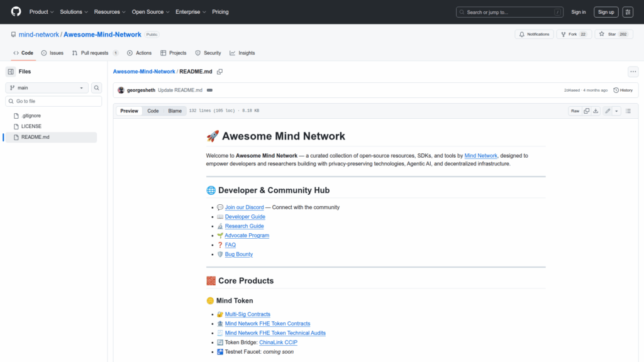644x362 pixels.
Task: Open the Security tab
Action: pos(208,53)
